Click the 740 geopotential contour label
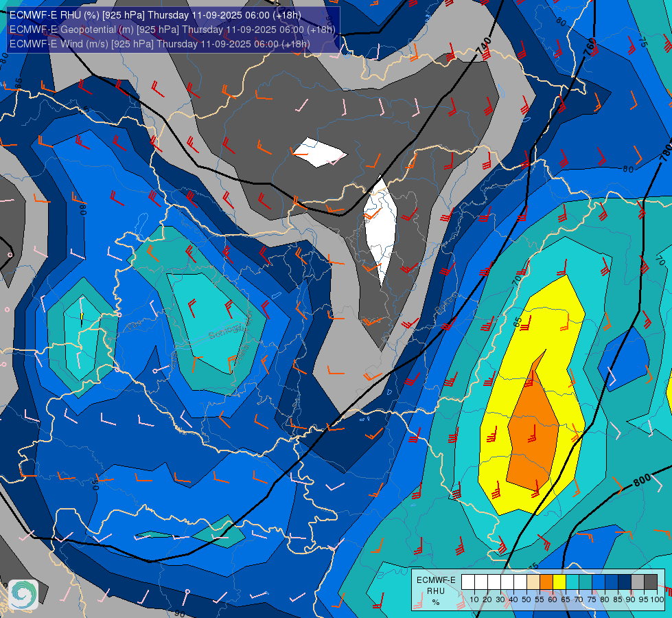Image resolution: width=672 pixels, height=618 pixels. [483, 47]
